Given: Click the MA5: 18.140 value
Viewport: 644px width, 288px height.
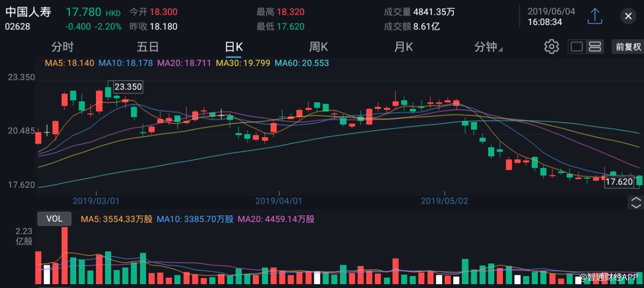Looking at the screenshot, I should coord(69,63).
